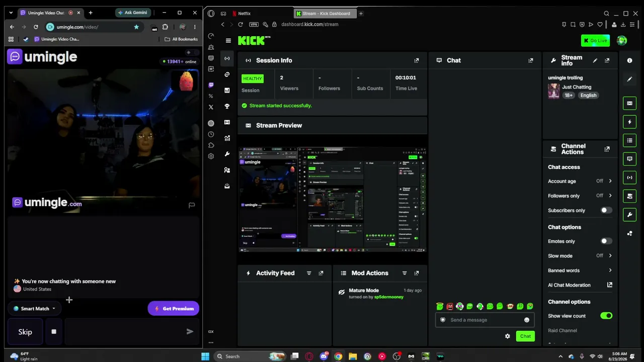Viewport: 644px width, 362px height.
Task: Open the Chrome three-dot menu
Action: (x=195, y=27)
